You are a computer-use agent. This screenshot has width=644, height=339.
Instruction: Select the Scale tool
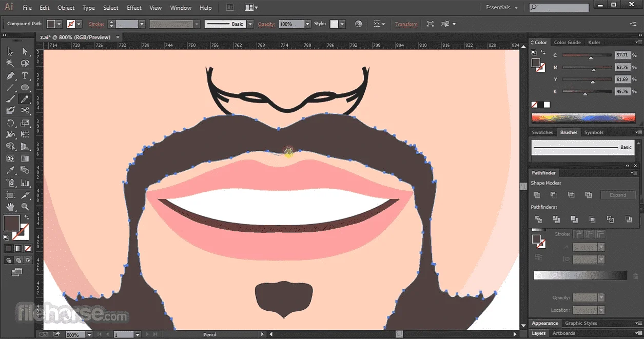(x=25, y=123)
